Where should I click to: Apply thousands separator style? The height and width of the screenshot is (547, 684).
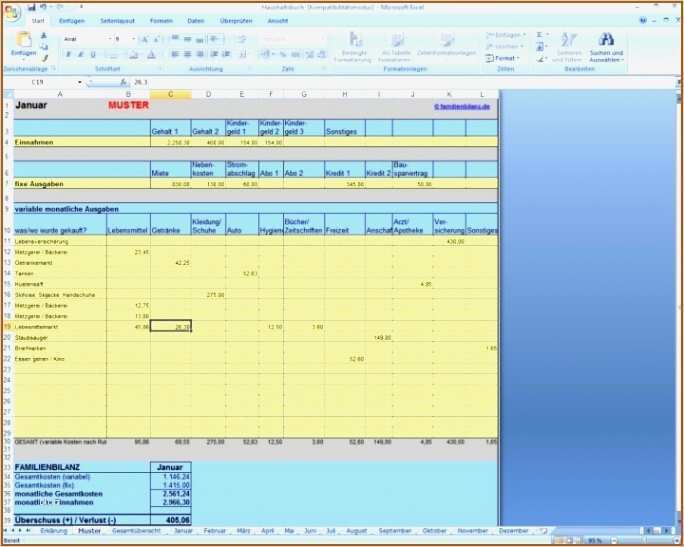tap(296, 55)
